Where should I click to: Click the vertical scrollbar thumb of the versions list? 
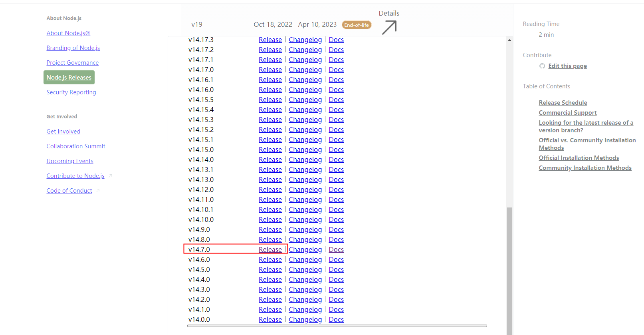[x=509, y=271]
